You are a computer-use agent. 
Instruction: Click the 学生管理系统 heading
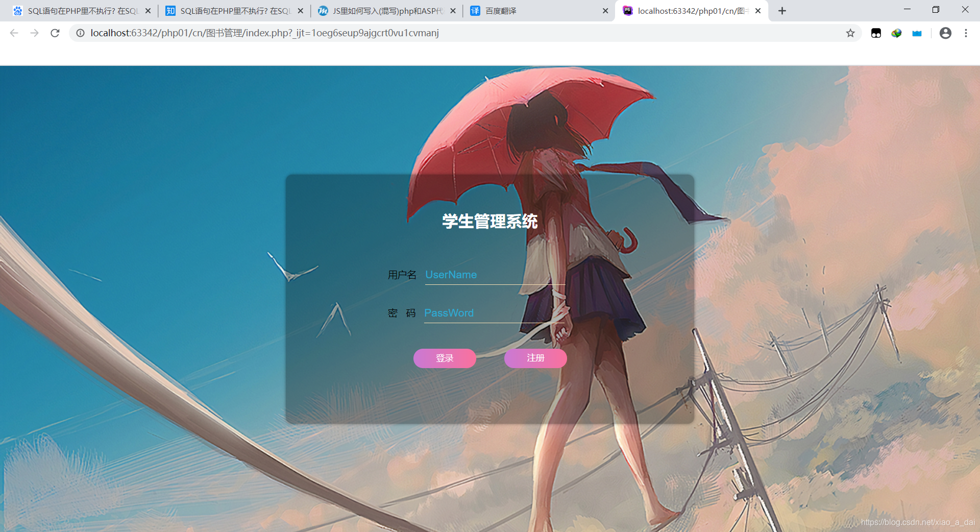pos(490,222)
